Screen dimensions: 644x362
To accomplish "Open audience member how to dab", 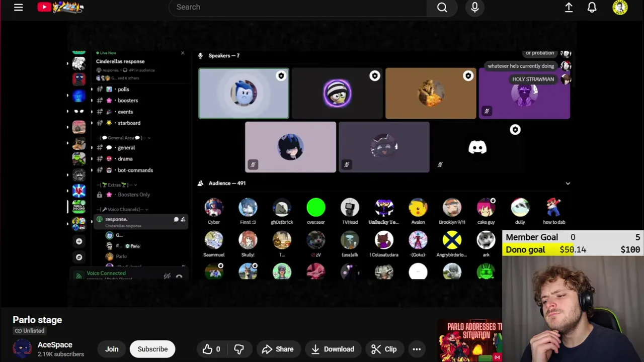I will (554, 211).
